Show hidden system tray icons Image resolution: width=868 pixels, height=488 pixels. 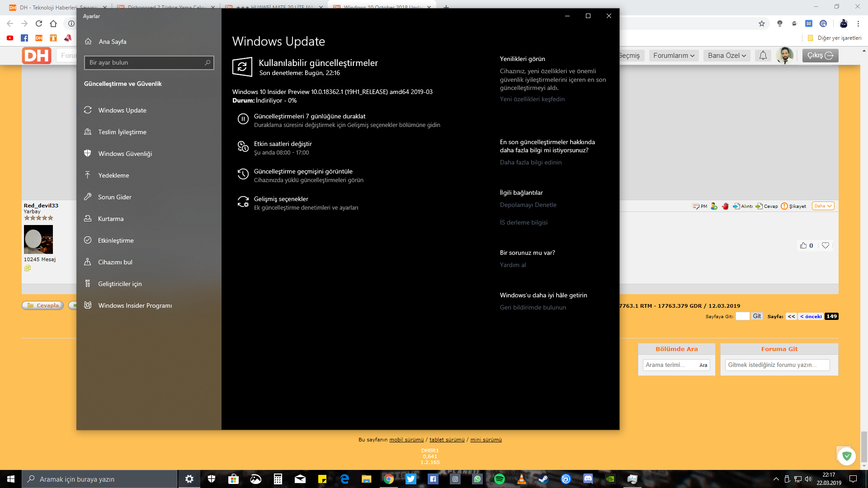point(776,479)
